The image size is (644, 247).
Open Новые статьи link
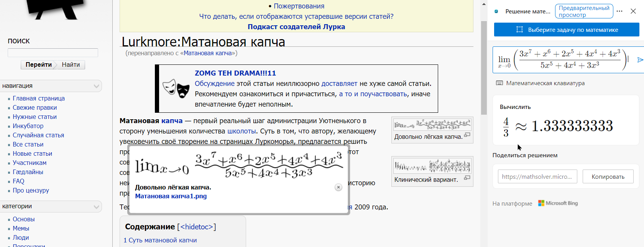pyautogui.click(x=32, y=153)
